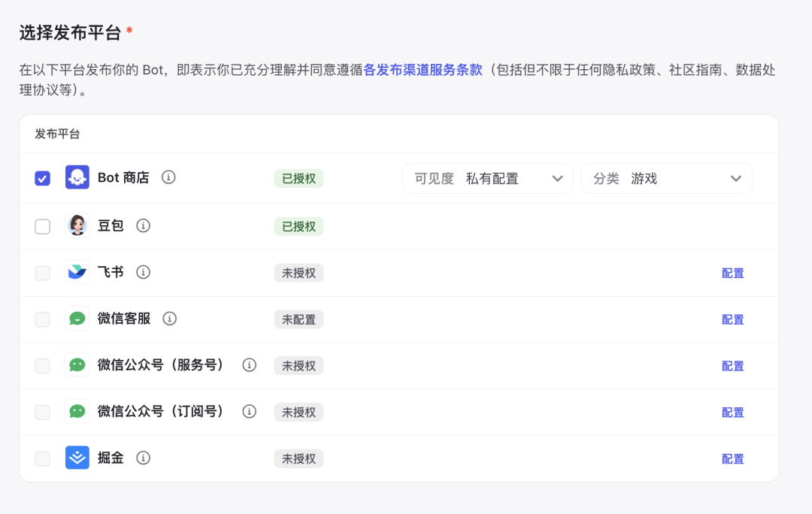
Task: Uncheck the Bot 商店 checkbox
Action: point(43,178)
